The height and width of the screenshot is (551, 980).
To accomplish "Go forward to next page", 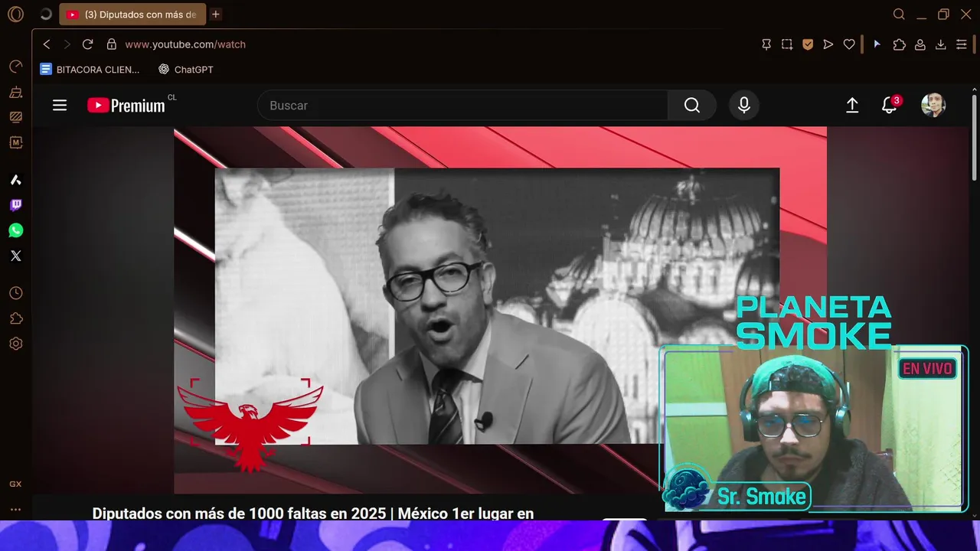I will [67, 44].
